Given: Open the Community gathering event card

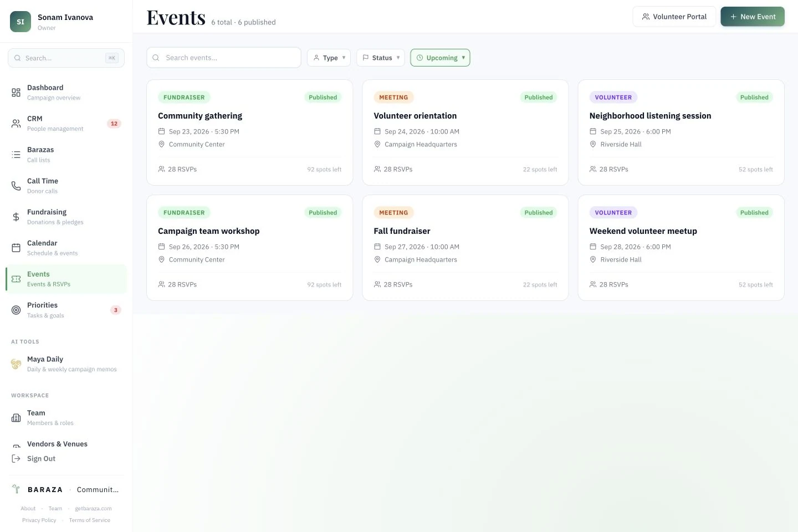Looking at the screenshot, I should (x=250, y=132).
